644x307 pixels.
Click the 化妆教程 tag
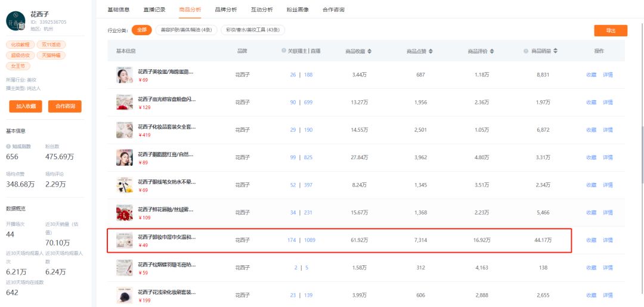tap(20, 45)
